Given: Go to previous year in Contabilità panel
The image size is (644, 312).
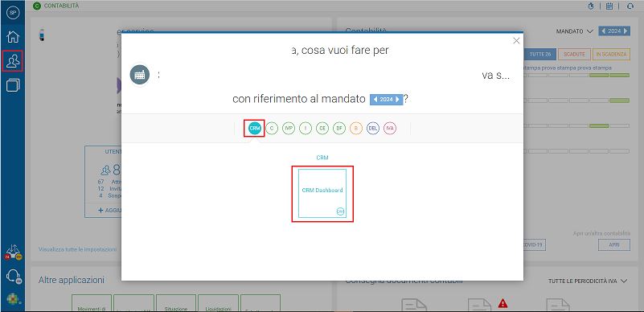Looking at the screenshot, I should 603,31.
